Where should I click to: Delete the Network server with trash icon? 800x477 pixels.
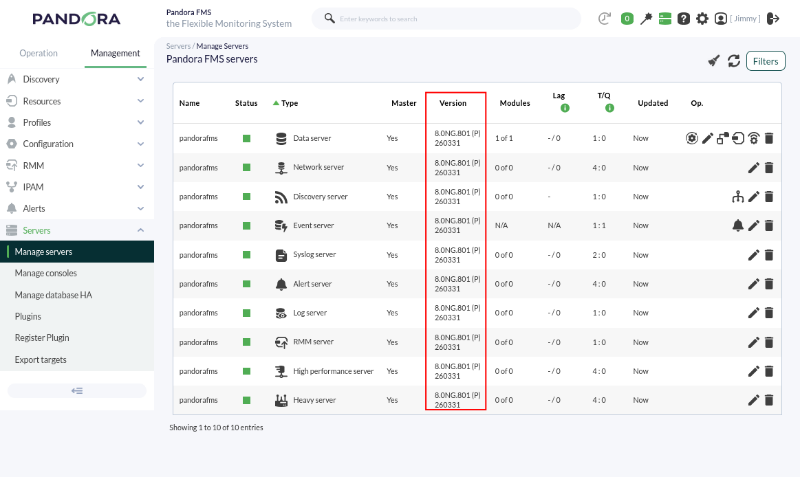point(769,167)
